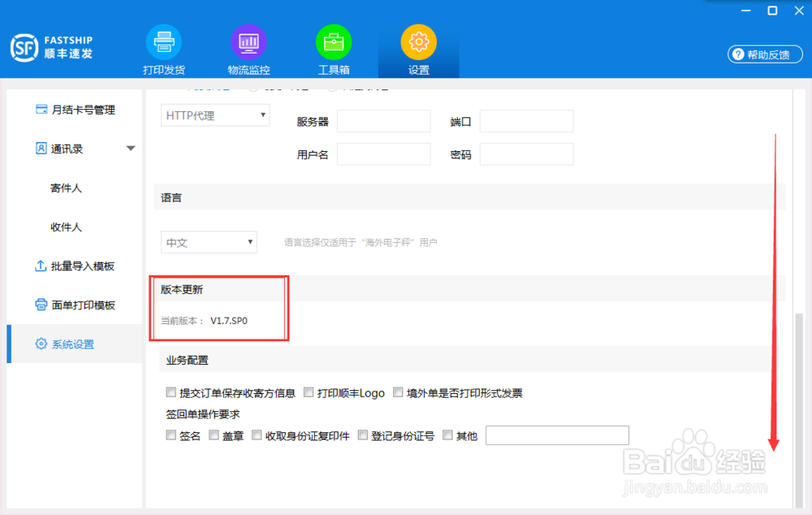Select the 工具箱 toolbox briefcase icon
812x515 pixels.
[334, 42]
